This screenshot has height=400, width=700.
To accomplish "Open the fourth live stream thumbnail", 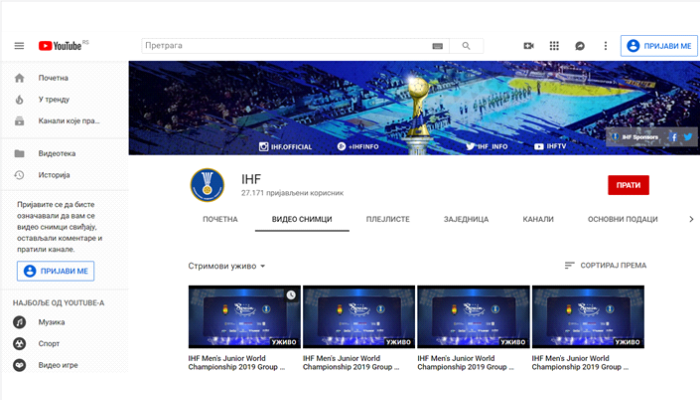I will click(588, 317).
